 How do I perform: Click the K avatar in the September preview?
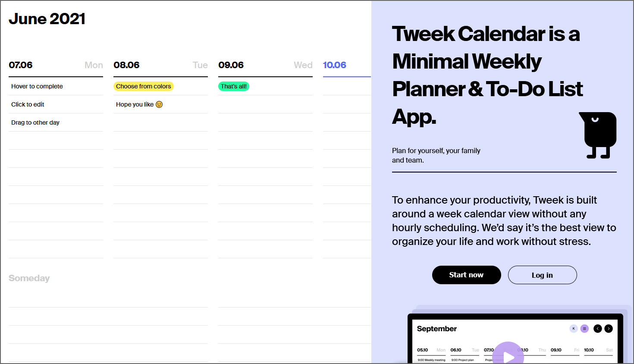click(x=573, y=328)
